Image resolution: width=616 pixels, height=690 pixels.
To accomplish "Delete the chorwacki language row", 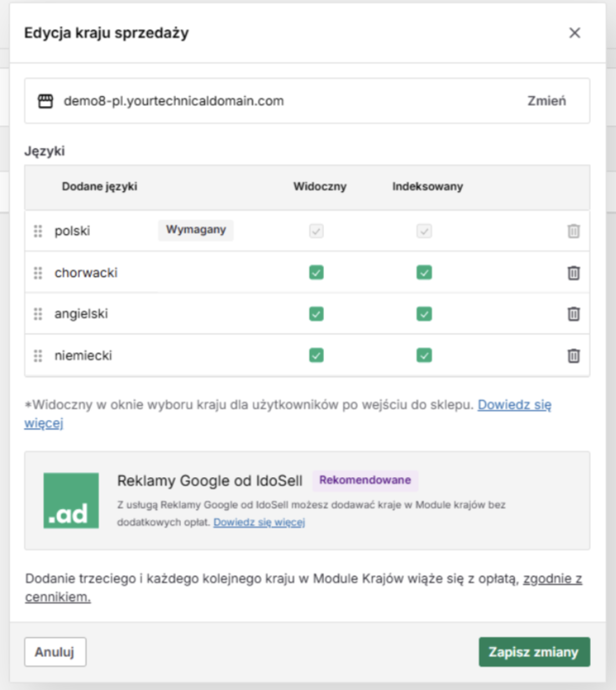I will pyautogui.click(x=573, y=273).
